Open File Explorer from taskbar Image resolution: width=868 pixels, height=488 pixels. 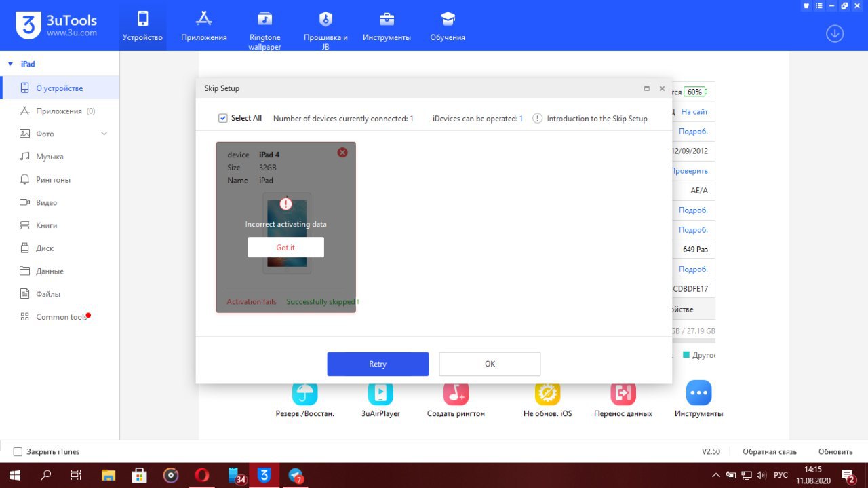pos(108,475)
